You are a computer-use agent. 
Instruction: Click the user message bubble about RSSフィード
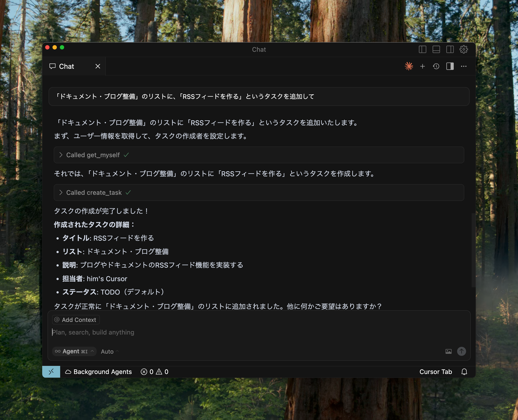[x=259, y=96]
